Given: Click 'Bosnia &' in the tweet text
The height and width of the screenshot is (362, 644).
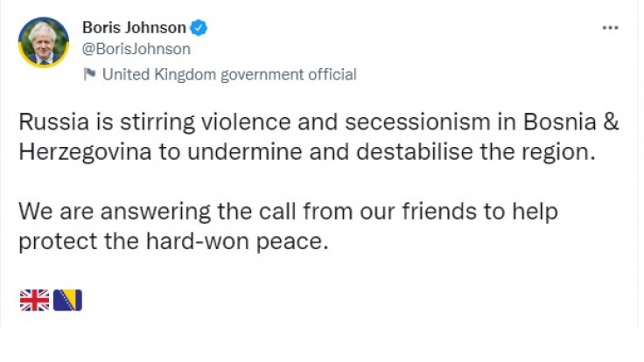Looking at the screenshot, I should pyautogui.click(x=570, y=122).
